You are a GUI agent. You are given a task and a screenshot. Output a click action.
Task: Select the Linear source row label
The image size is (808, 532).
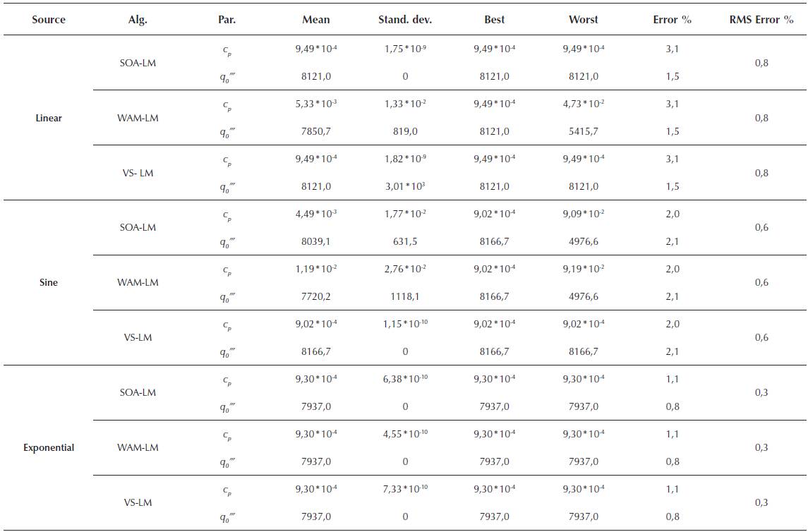49,118
